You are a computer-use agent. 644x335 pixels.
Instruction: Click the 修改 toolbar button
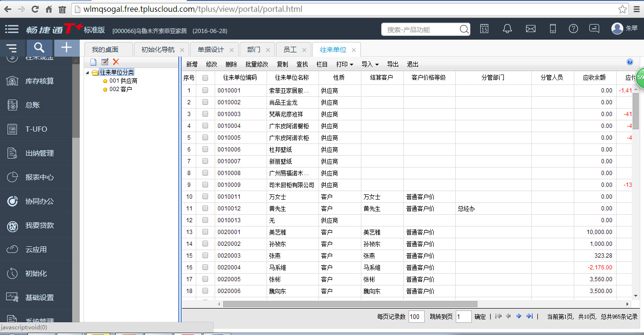point(211,64)
